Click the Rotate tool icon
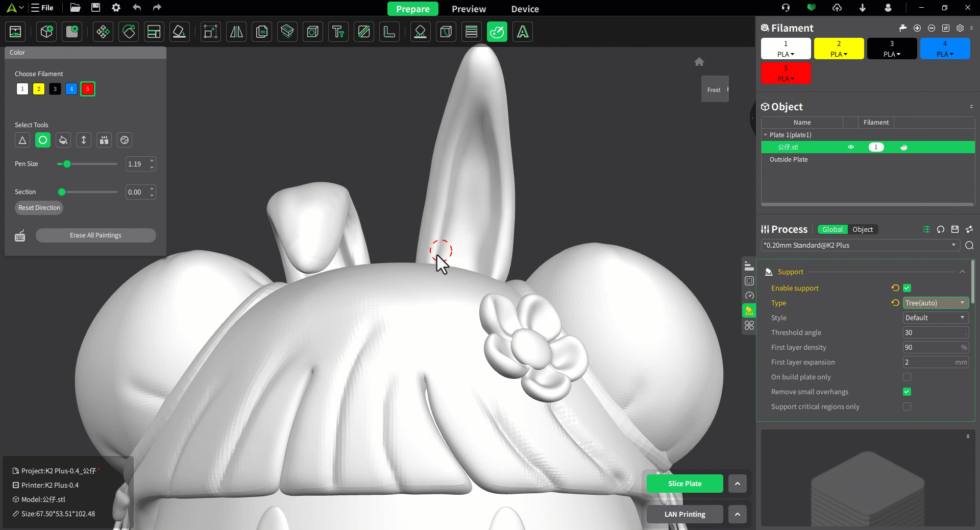980x530 pixels. [129, 32]
